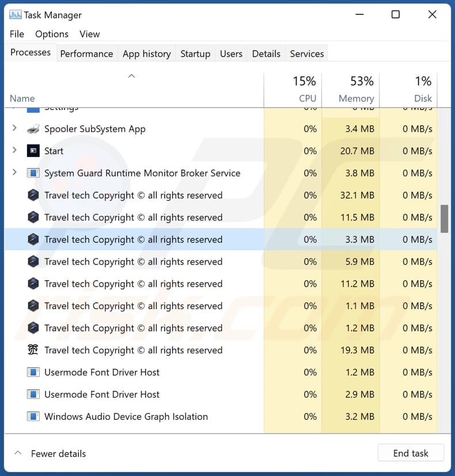
Task: Click icon of Travel tech process using 1.1 MB
Action: (x=33, y=306)
